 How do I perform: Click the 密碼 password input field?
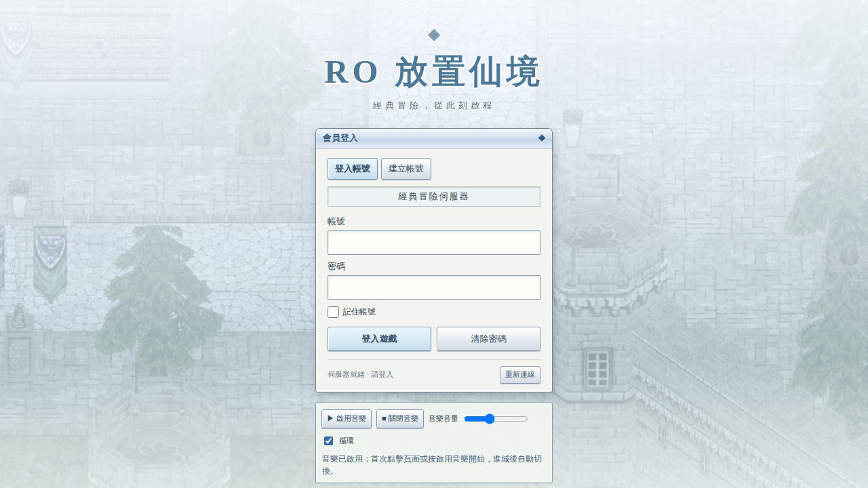434,287
